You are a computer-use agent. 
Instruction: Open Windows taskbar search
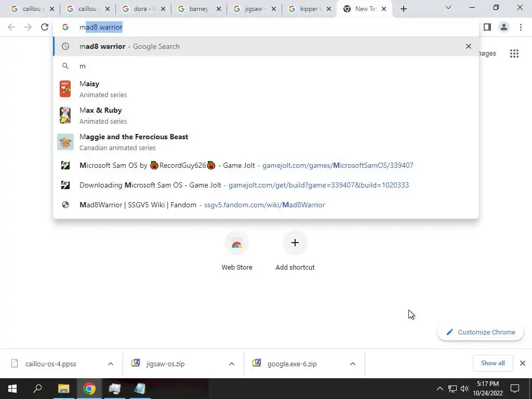37,389
